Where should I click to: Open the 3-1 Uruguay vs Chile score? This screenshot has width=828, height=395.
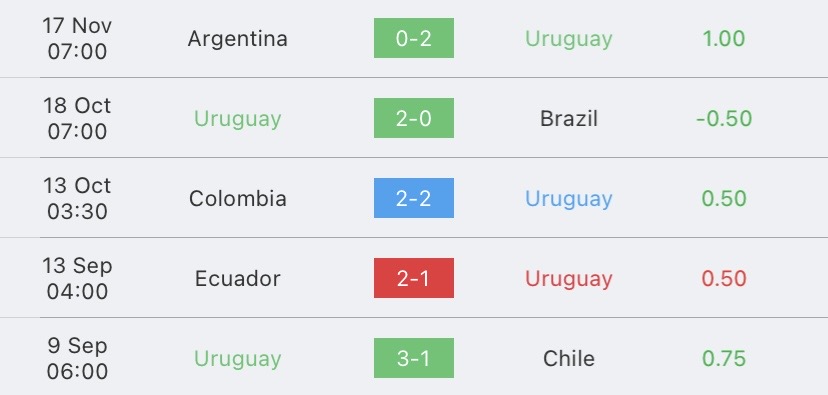(413, 358)
